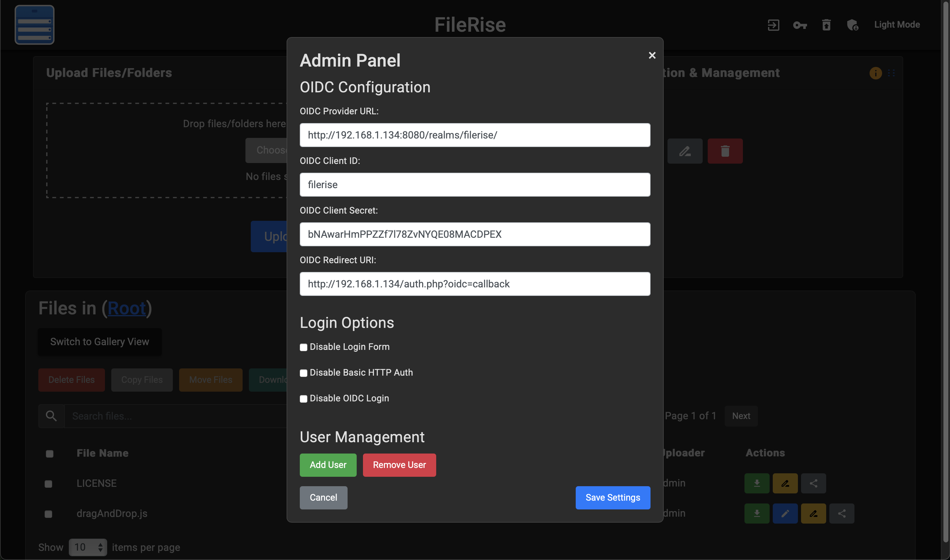Open the items per page dropdown
950x560 pixels.
pos(88,547)
